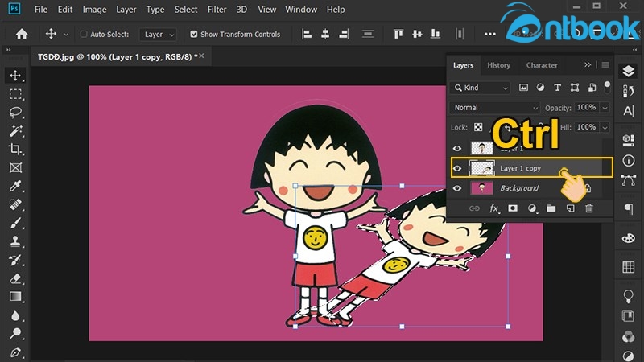The width and height of the screenshot is (644, 362).
Task: Select the Pen tool
Action: coord(15,352)
